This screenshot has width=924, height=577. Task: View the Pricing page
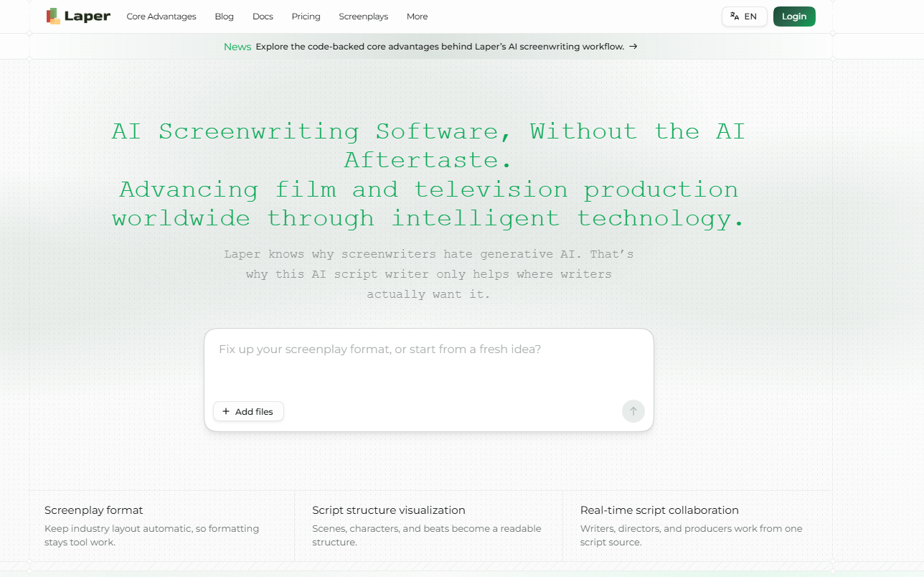(306, 17)
